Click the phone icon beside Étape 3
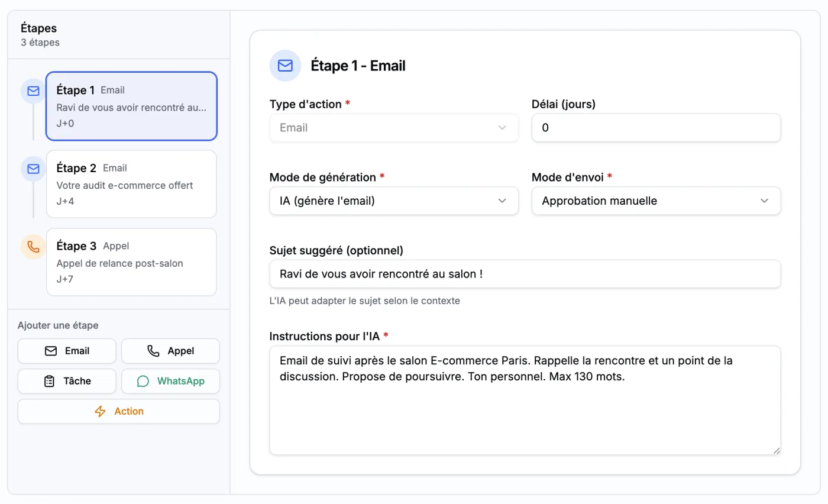The width and height of the screenshot is (828, 504). [33, 247]
